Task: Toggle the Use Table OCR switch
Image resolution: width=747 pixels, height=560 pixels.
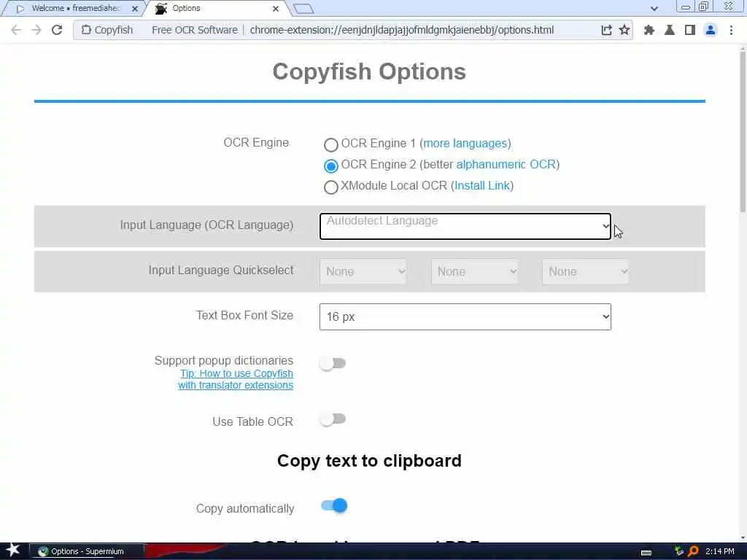Action: tap(333, 419)
